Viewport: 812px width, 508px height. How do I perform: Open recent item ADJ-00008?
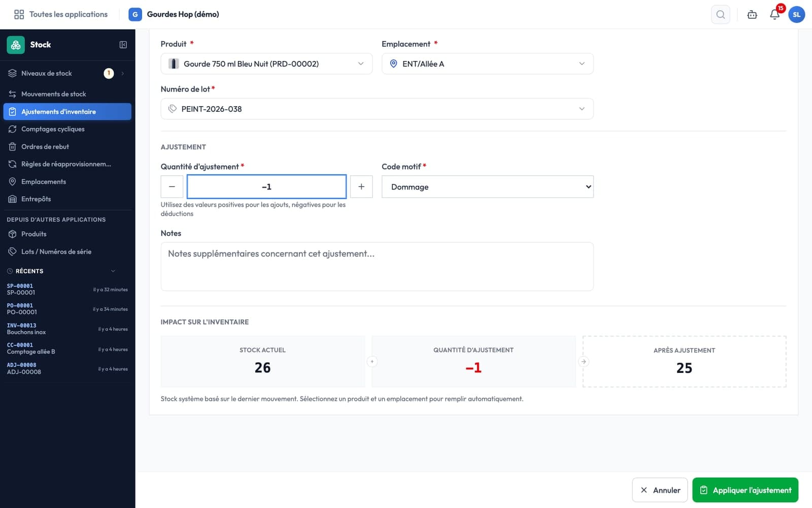67,368
